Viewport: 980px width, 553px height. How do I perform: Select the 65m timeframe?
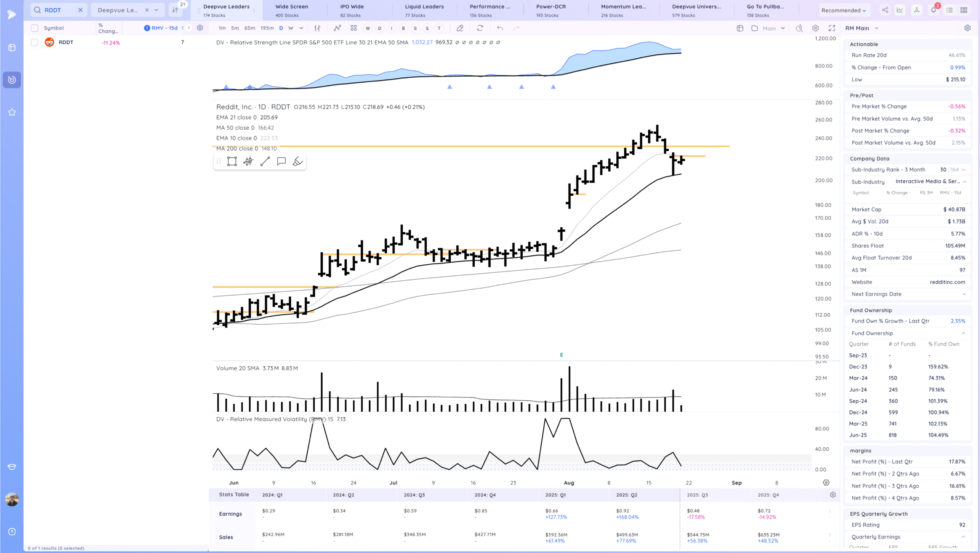click(x=250, y=28)
